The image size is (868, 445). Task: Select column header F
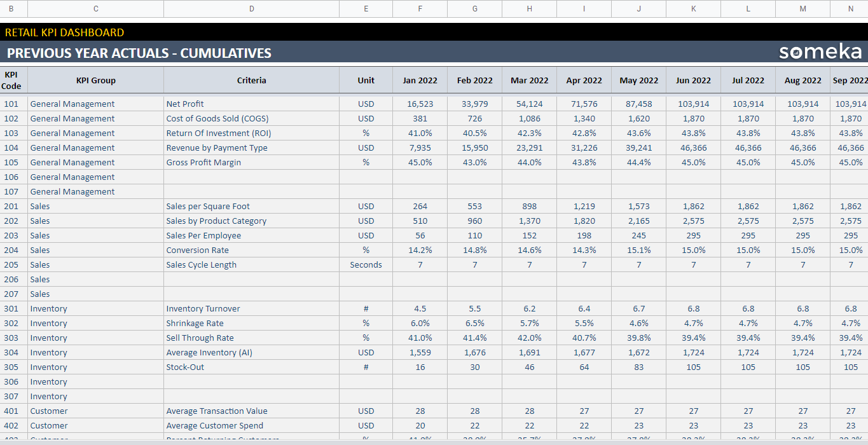pyautogui.click(x=420, y=9)
